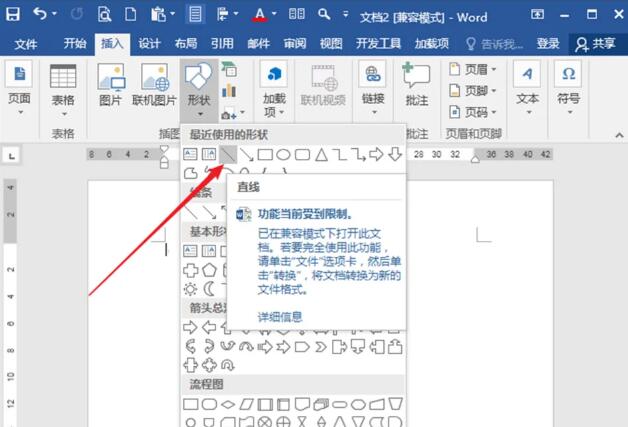Click the 批注 (Comment) button
The width and height of the screenshot is (628, 427).
(x=417, y=84)
